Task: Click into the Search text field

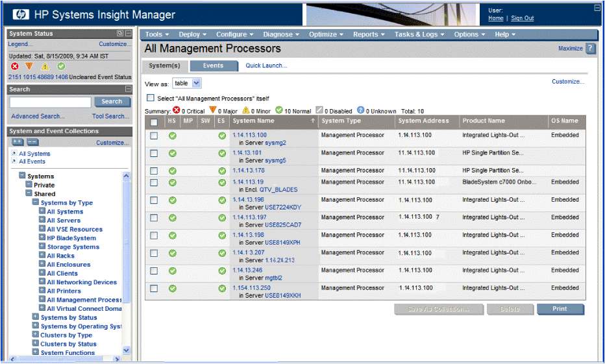Action: [x=51, y=102]
